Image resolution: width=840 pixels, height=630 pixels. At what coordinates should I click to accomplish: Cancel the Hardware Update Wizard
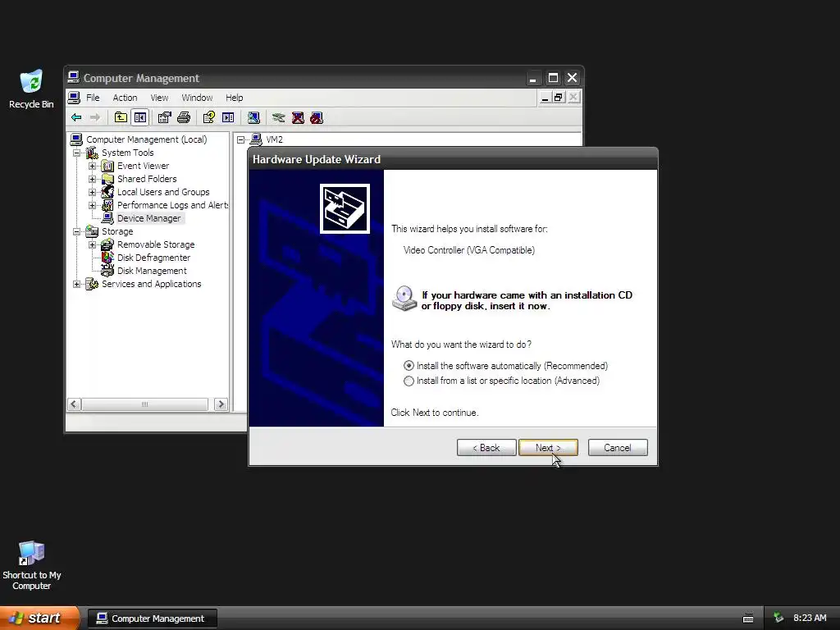click(618, 448)
